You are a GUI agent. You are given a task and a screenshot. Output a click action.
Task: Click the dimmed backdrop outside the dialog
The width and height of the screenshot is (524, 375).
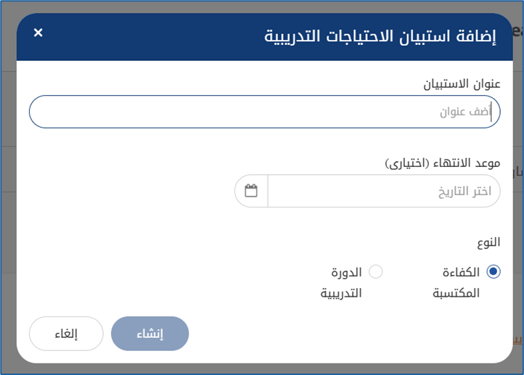click(8, 201)
